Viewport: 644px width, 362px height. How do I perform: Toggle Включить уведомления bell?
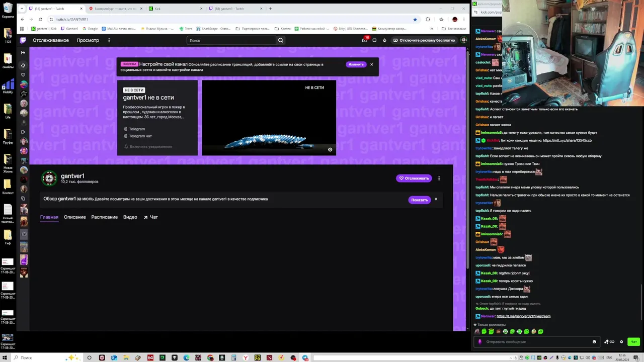[148, 146]
